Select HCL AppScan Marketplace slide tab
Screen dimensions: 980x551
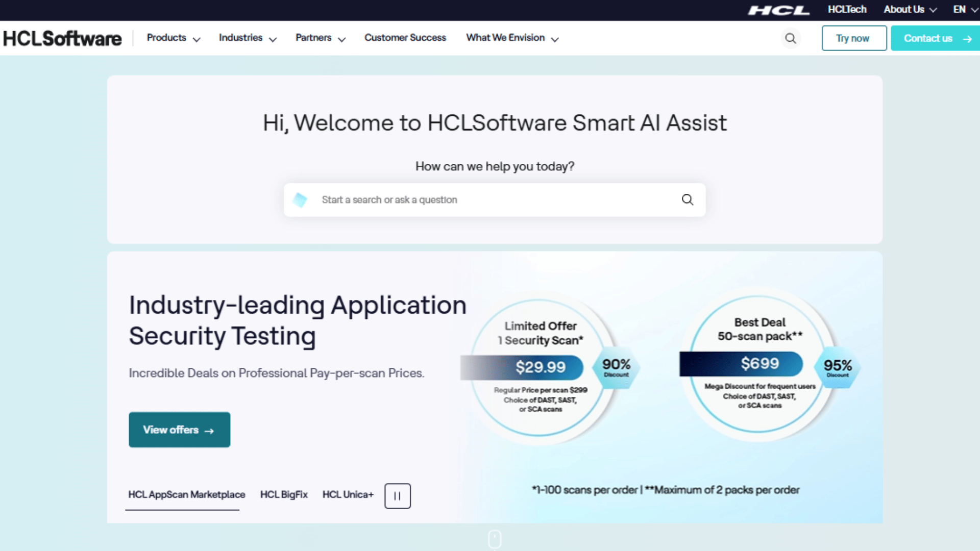click(186, 495)
